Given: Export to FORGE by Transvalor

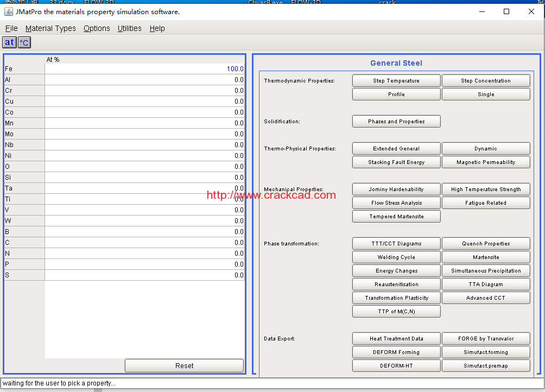Looking at the screenshot, I should pyautogui.click(x=486, y=338).
